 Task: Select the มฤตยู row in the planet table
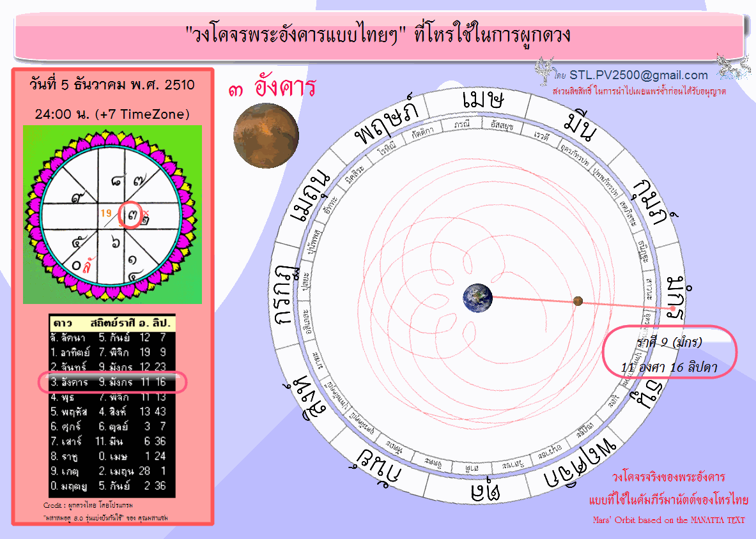(x=112, y=486)
